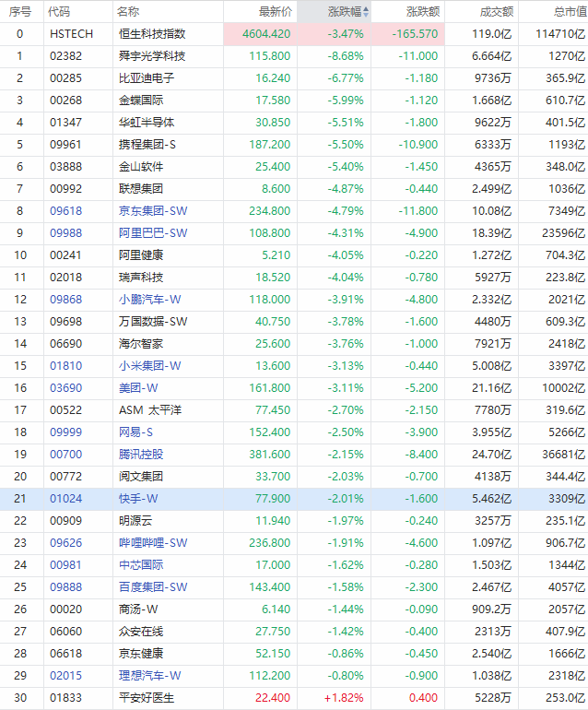The height and width of the screenshot is (710, 588).
Task: Open stock code 09868 link
Action: [66, 300]
